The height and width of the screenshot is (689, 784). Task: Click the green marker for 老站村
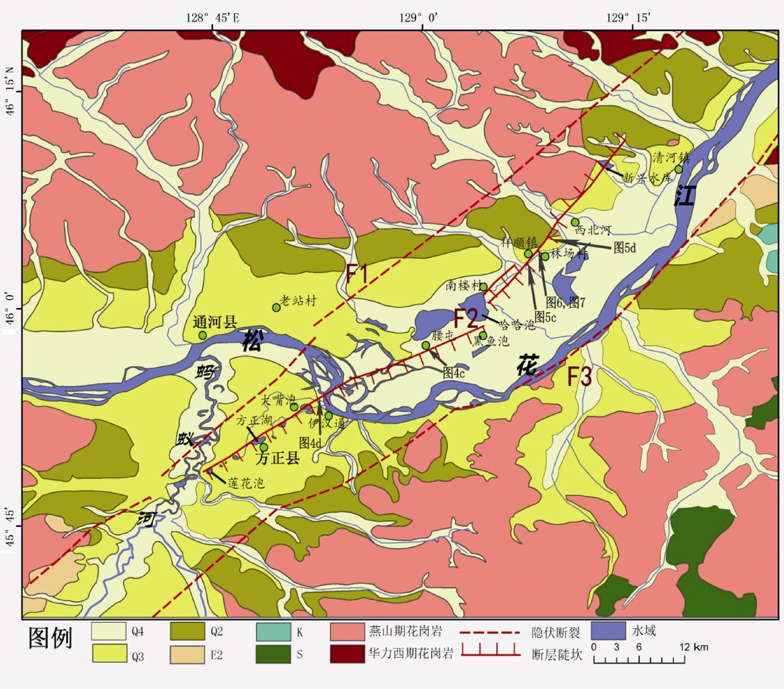click(276, 307)
